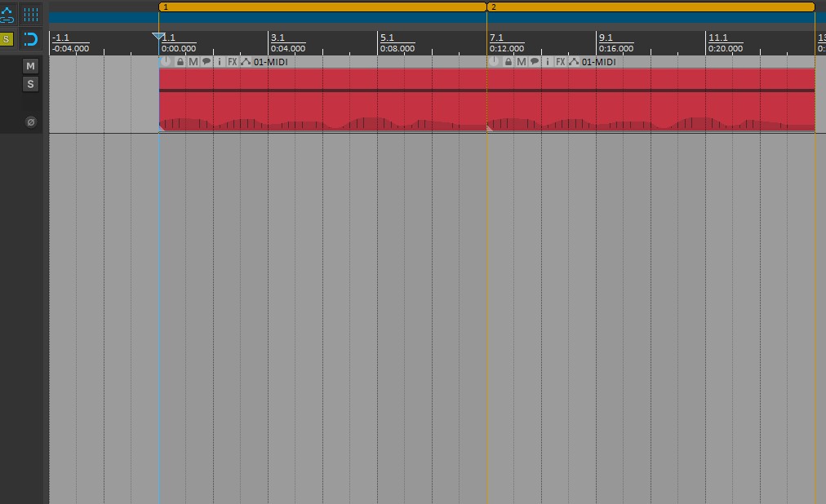Mute the second 01-MIDI item
This screenshot has width=826, height=504.
(521, 61)
